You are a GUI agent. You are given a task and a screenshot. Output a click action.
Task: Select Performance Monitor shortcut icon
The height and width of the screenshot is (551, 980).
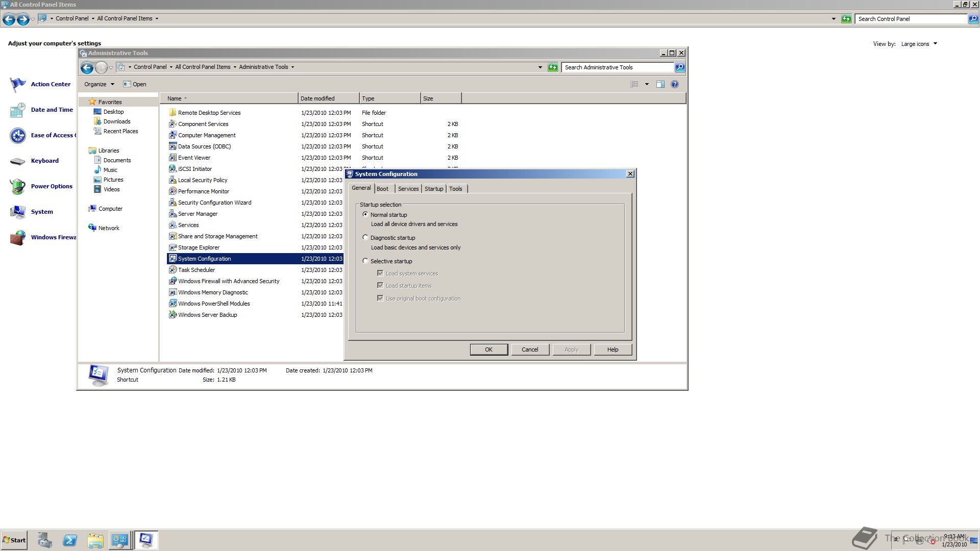click(173, 191)
